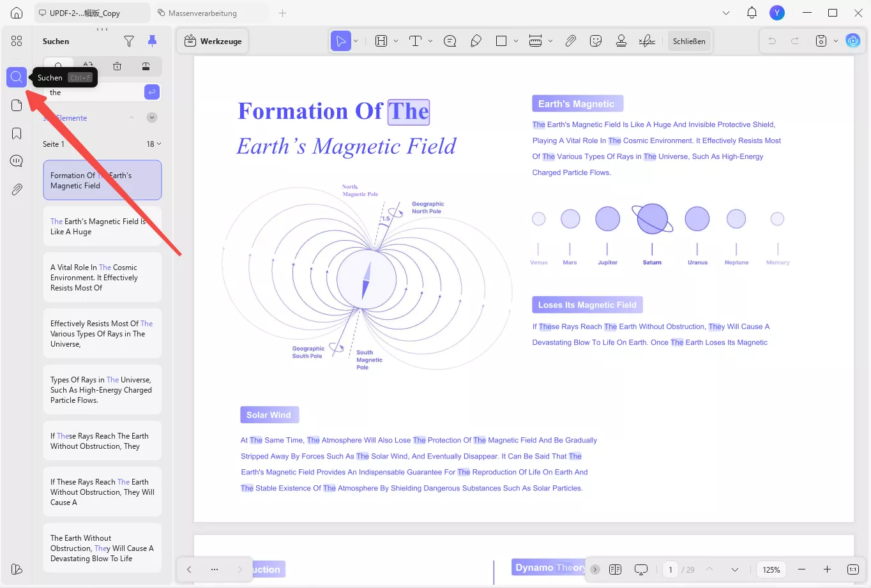Switch to the UPDF-2 Copy document tab
The image size is (871, 588).
click(91, 13)
